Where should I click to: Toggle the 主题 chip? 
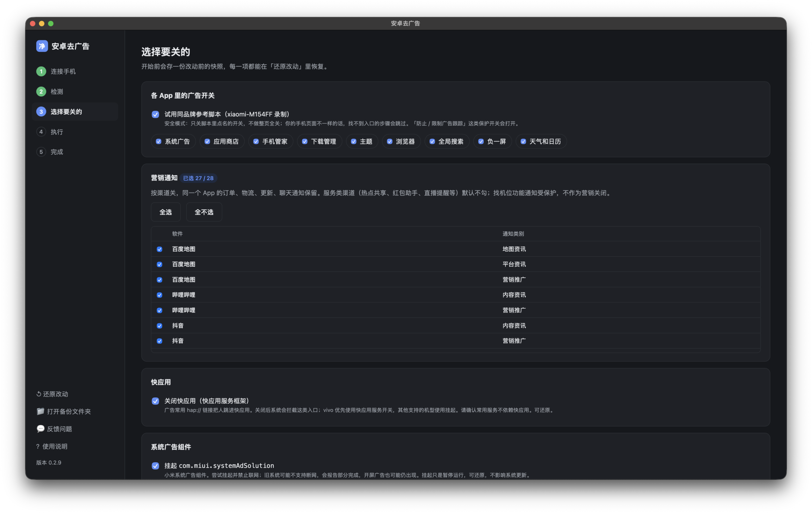362,141
